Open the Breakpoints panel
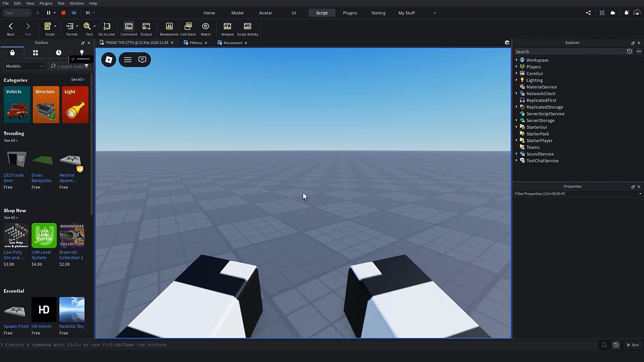The image size is (644, 362). point(169,29)
